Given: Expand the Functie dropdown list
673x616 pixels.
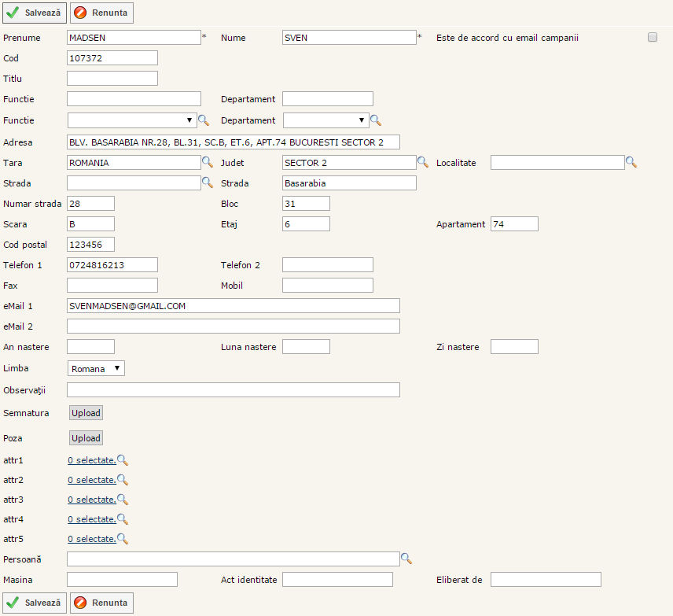Looking at the screenshot, I should click(x=132, y=120).
